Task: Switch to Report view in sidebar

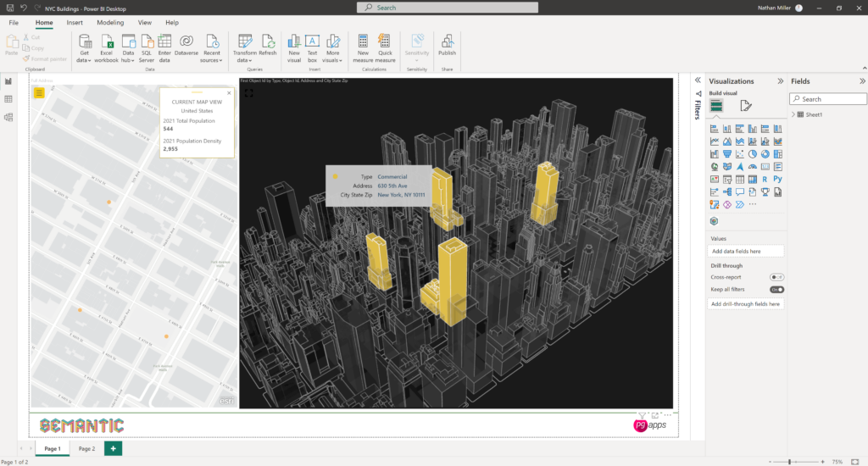Action: 8,81
